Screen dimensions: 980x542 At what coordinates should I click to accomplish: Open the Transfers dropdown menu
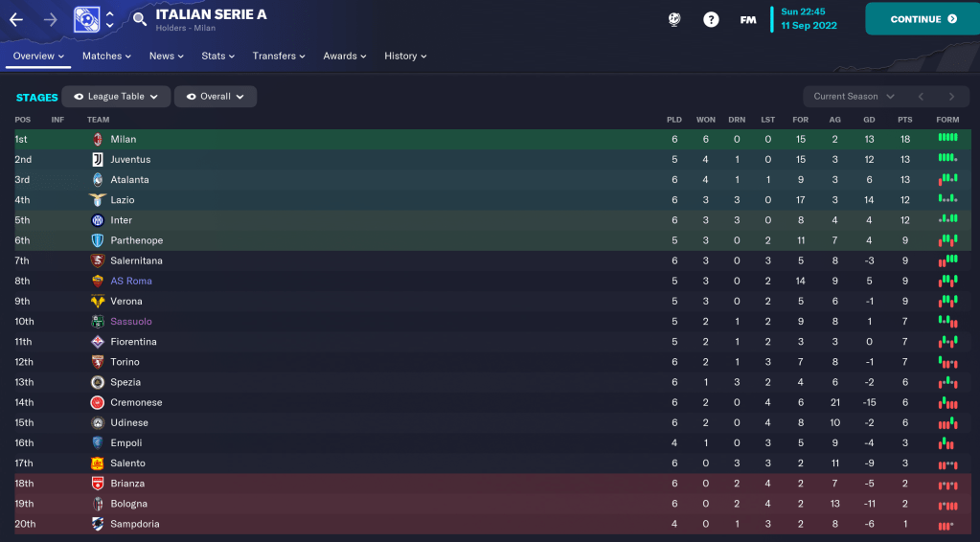pyautogui.click(x=279, y=56)
